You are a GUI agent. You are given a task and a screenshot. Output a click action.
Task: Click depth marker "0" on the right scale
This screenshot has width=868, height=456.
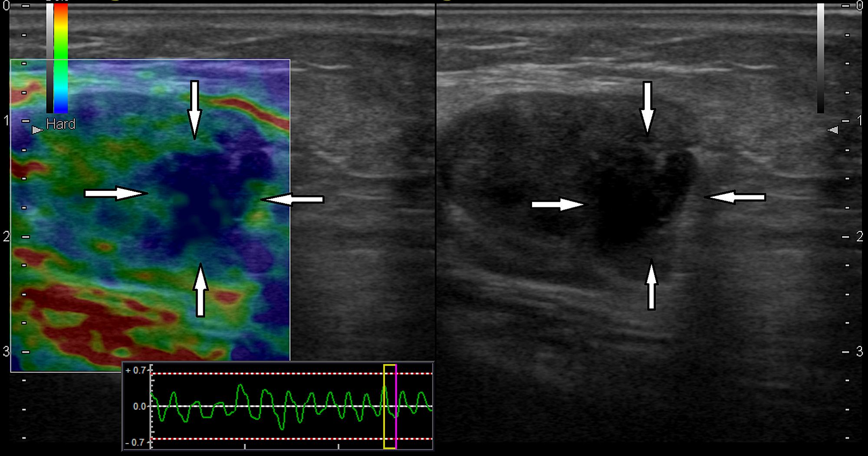[860, 6]
